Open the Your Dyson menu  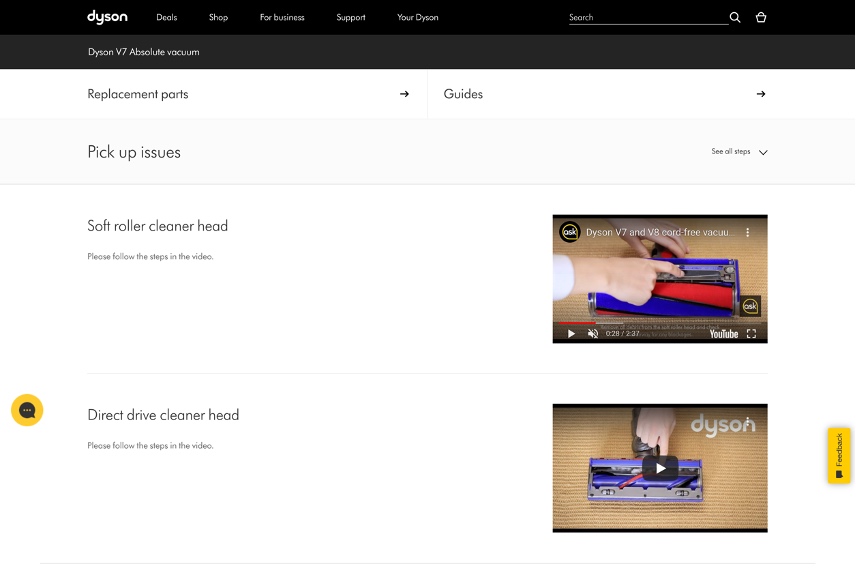pos(418,17)
